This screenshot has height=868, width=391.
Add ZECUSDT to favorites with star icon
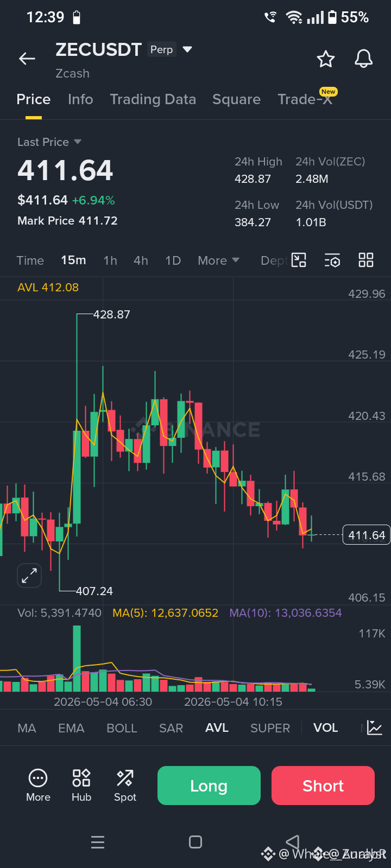click(x=326, y=59)
